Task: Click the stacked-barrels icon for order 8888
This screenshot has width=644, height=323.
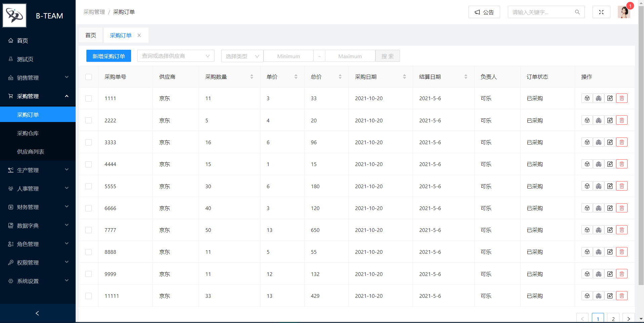Action: click(x=598, y=252)
